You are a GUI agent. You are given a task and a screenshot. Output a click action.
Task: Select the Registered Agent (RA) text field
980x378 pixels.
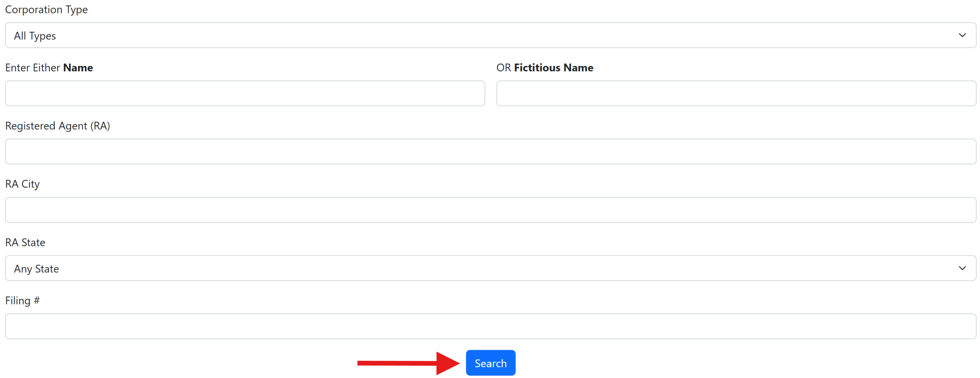(x=490, y=151)
